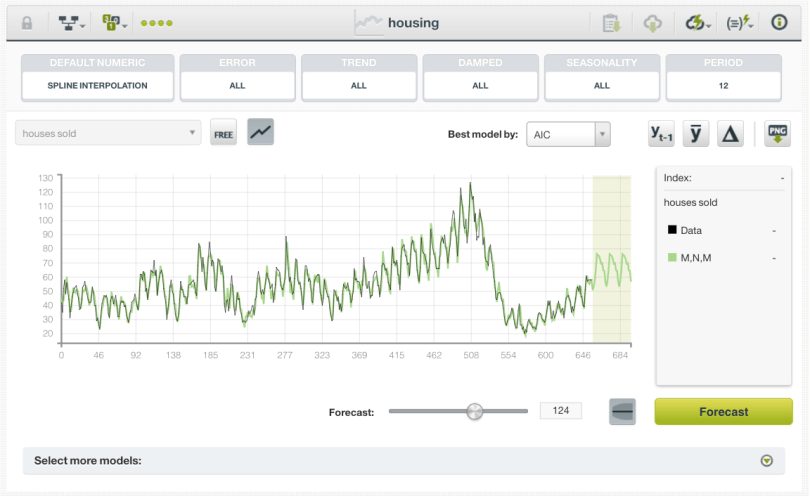
Task: Click the forecast value input field showing 124
Action: [560, 411]
